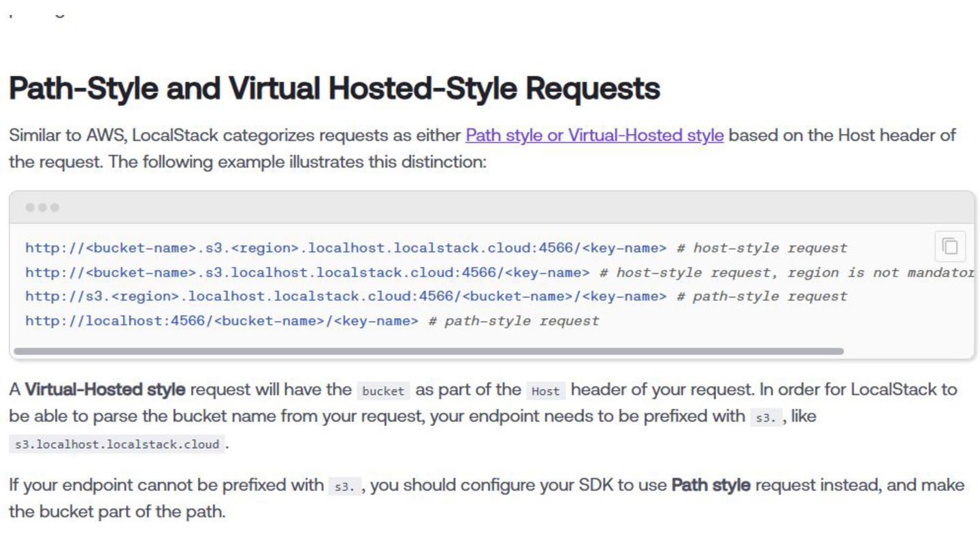
Task: Click the inline code 'Host'
Action: tap(546, 391)
